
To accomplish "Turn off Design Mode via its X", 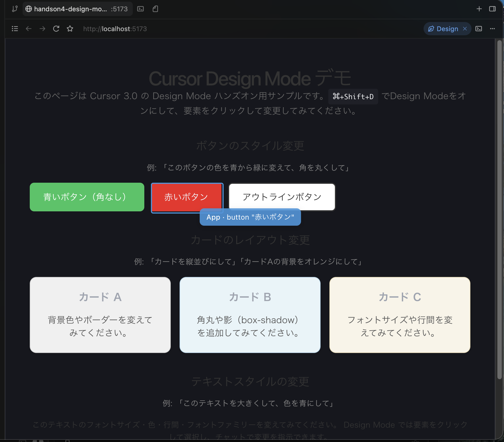I will tap(465, 29).
